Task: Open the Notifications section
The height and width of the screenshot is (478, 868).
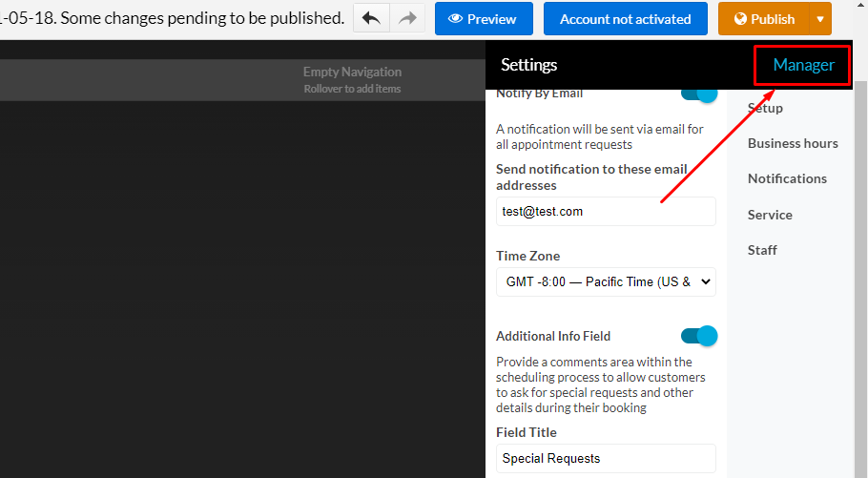Action: (x=787, y=178)
